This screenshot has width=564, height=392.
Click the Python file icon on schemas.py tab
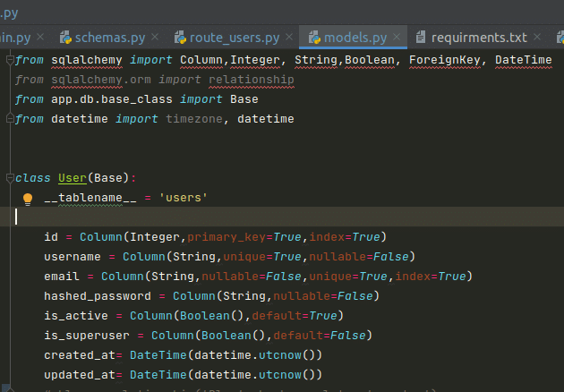(65, 38)
